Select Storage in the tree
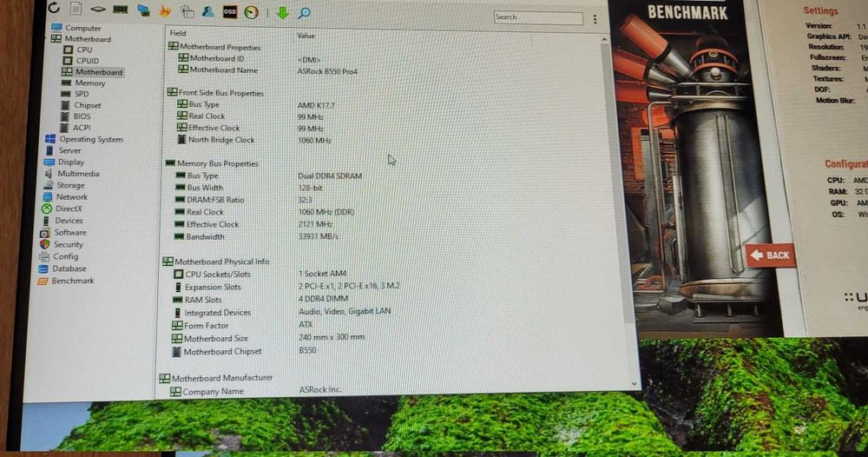 pyautogui.click(x=63, y=185)
